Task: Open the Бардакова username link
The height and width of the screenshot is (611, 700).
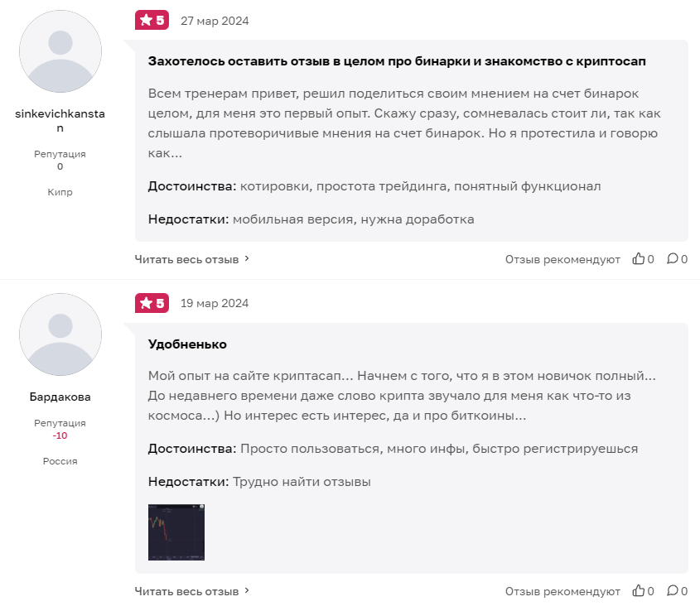Action: 60,397
